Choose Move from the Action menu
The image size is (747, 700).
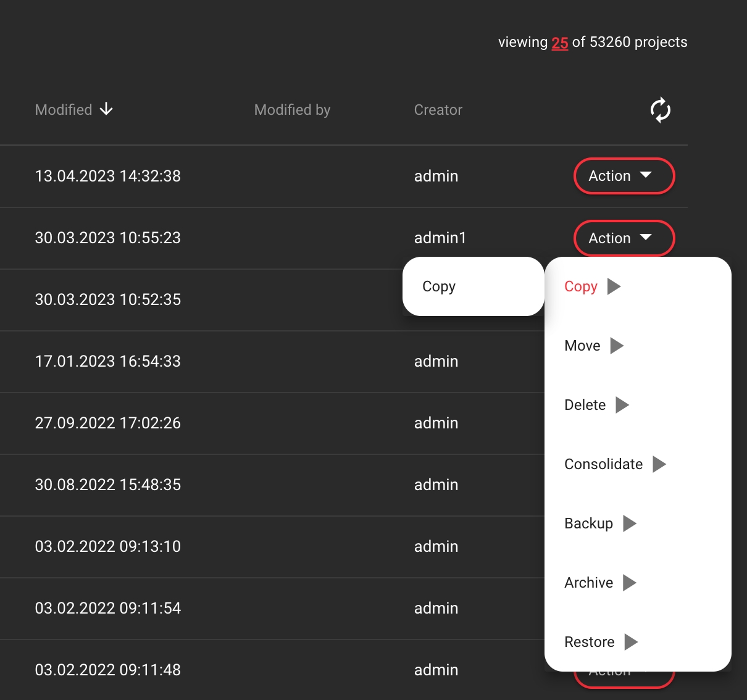(x=582, y=346)
